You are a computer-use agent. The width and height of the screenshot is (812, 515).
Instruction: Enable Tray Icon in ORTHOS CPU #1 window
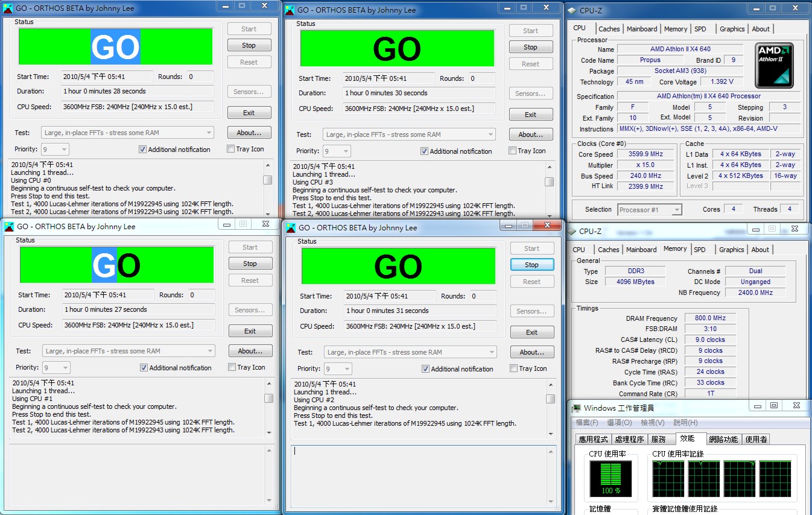(x=232, y=367)
